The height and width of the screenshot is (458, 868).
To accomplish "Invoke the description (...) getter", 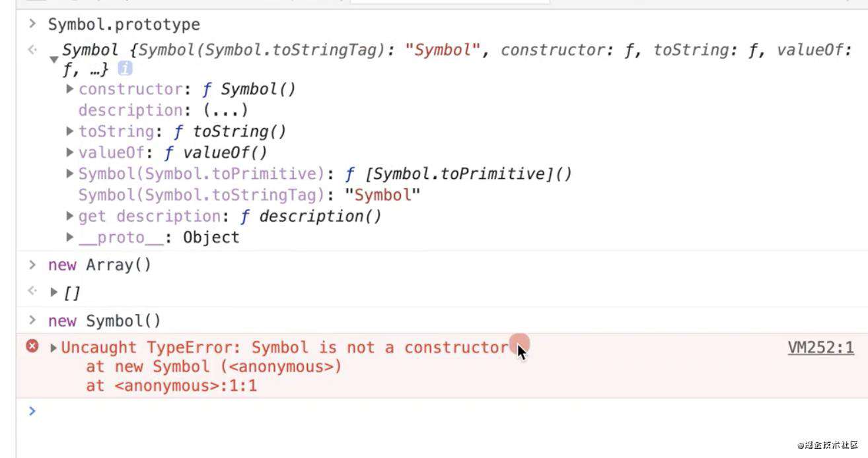I will (225, 110).
